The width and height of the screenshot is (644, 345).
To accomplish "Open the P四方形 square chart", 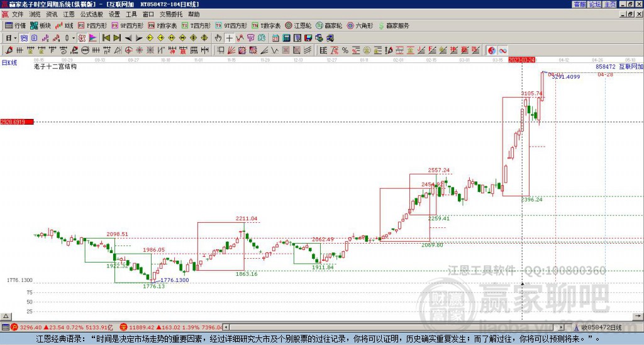I will click(x=92, y=25).
